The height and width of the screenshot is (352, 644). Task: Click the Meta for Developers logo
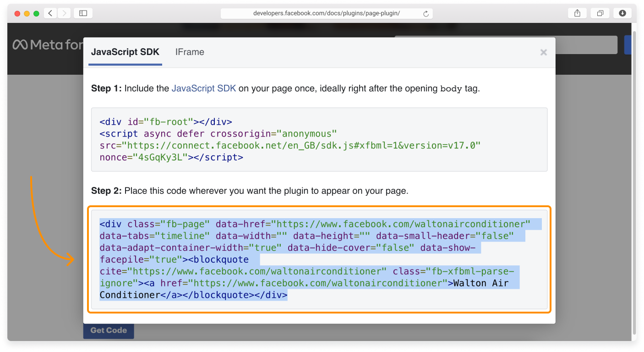tap(48, 44)
